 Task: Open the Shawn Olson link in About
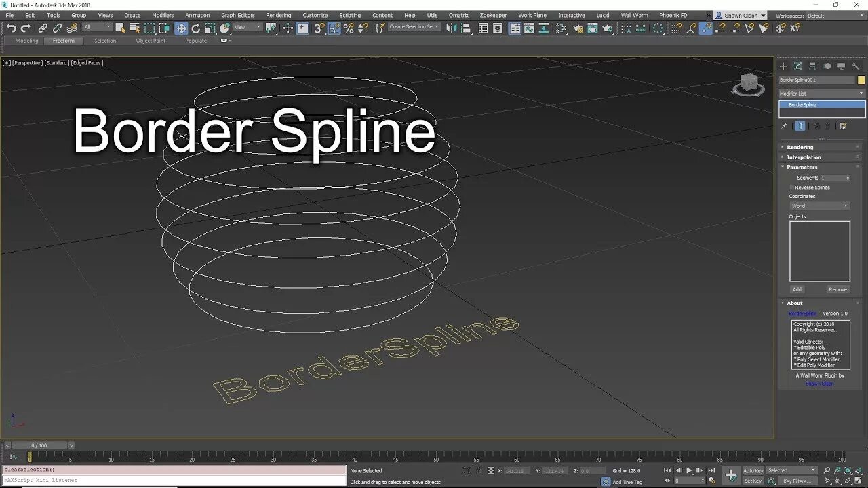coord(819,384)
